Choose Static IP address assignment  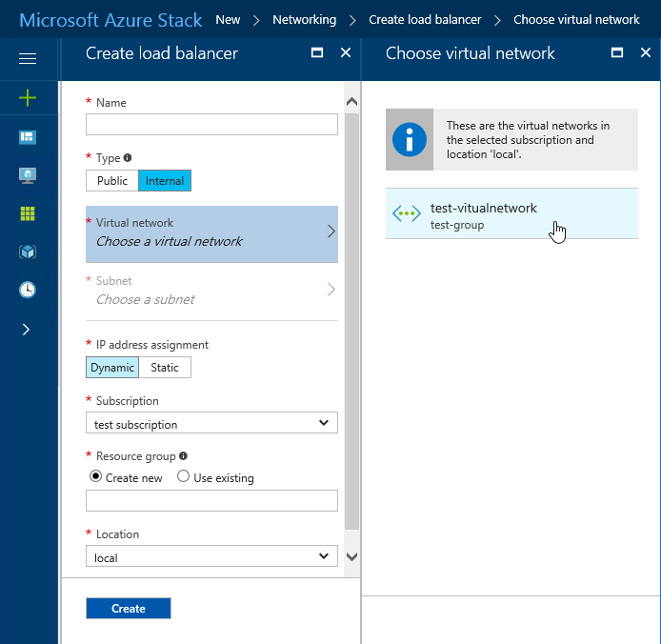165,368
